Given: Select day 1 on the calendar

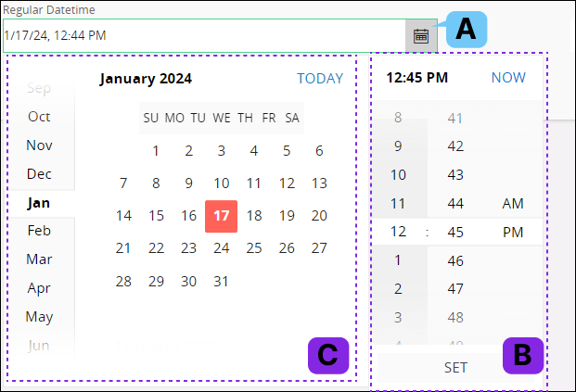Looking at the screenshot, I should click(x=156, y=151).
